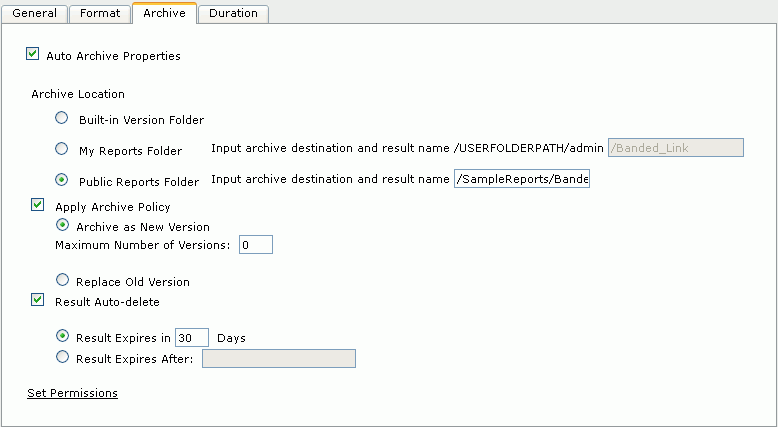This screenshot has height=427, width=778.
Task: Click the /SampleReports public archive path field
Action: coord(522,179)
